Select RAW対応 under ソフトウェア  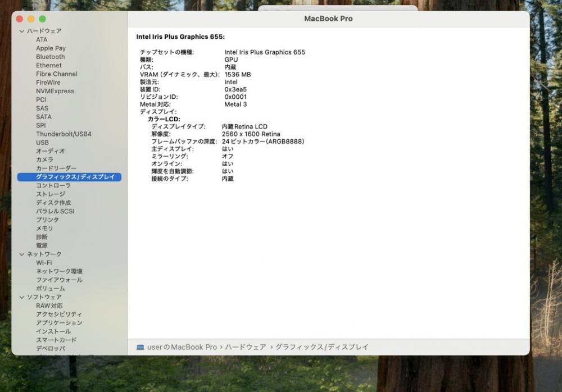[x=49, y=306]
